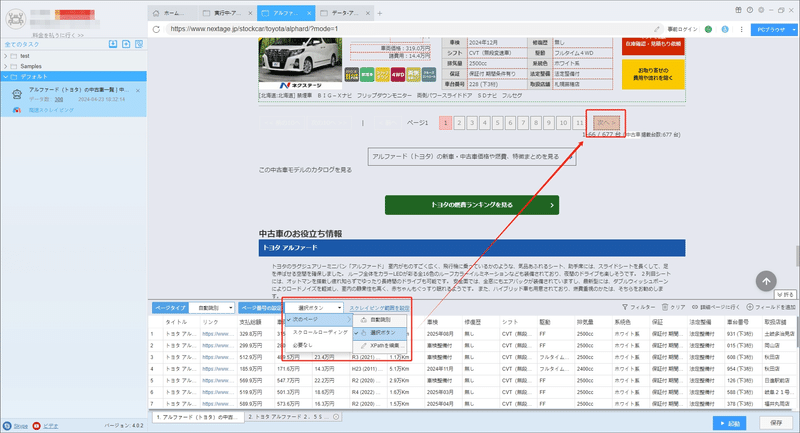Click the 329.8万円 cell
This screenshot has height=433, width=800.
(251, 334)
